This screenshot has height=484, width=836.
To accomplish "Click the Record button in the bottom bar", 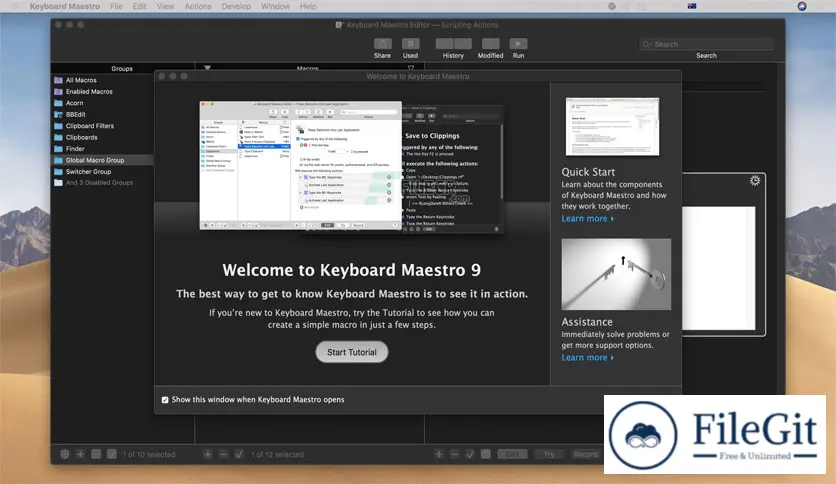I will point(585,454).
